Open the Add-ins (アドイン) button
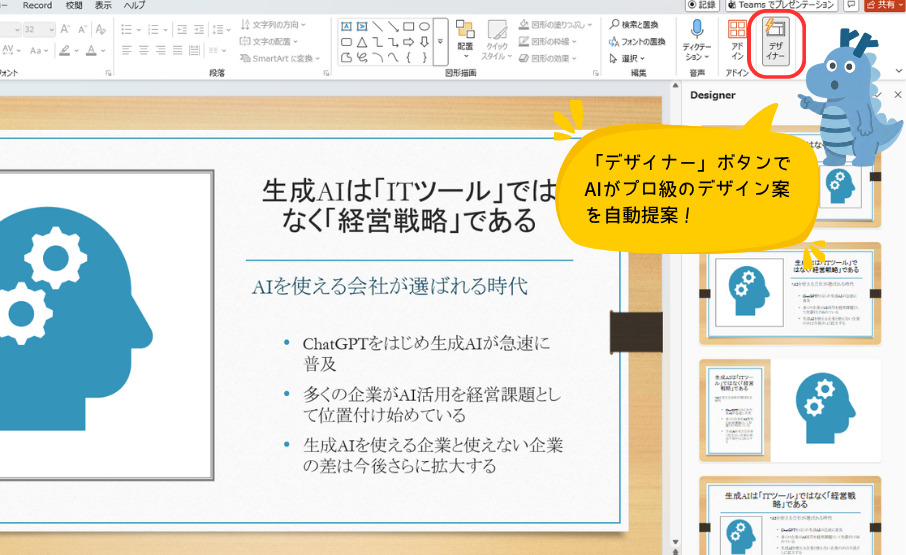Image resolution: width=906 pixels, height=555 pixels. 737,39
